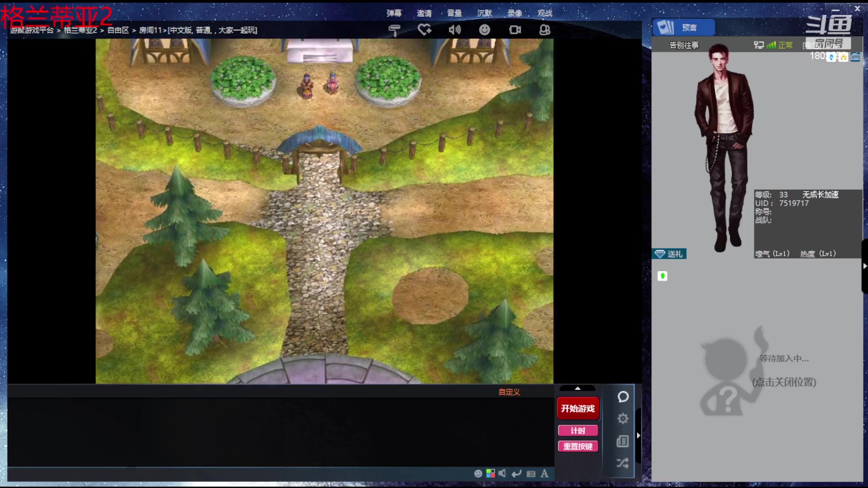Screen dimensions: 868x488
Task: Open the chat bubble icon
Action: 623,397
